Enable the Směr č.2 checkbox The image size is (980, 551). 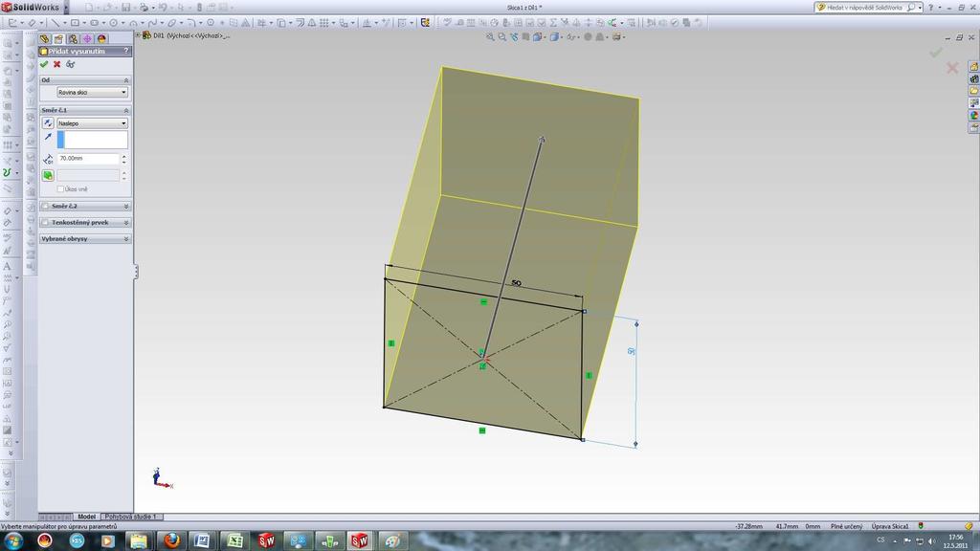click(x=46, y=207)
